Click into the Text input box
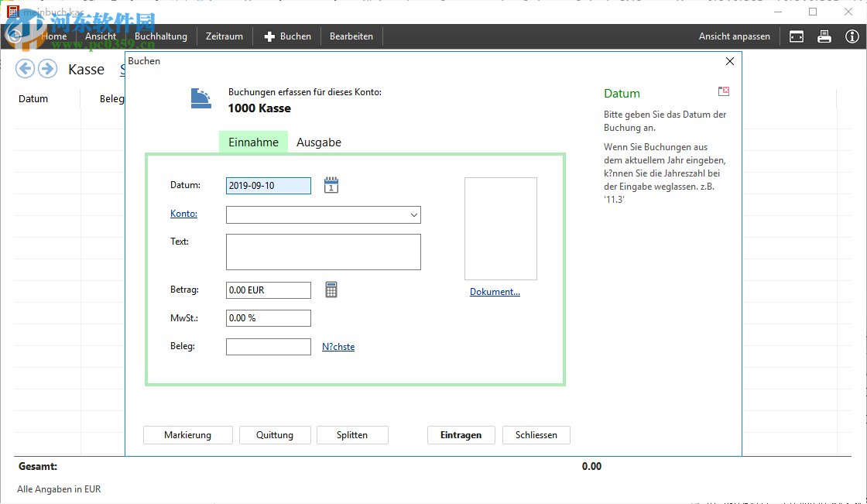Viewport: 867px width, 504px height. coord(323,252)
